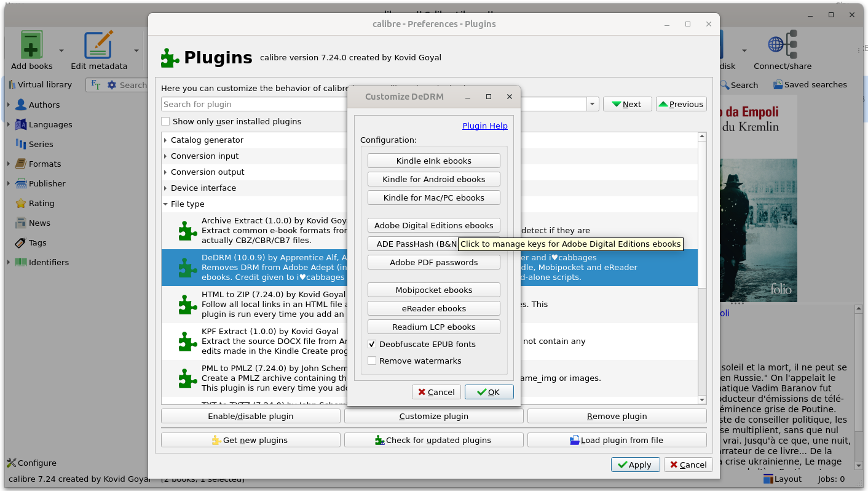
Task: Click the News icon in the Tag browser
Action: point(22,223)
